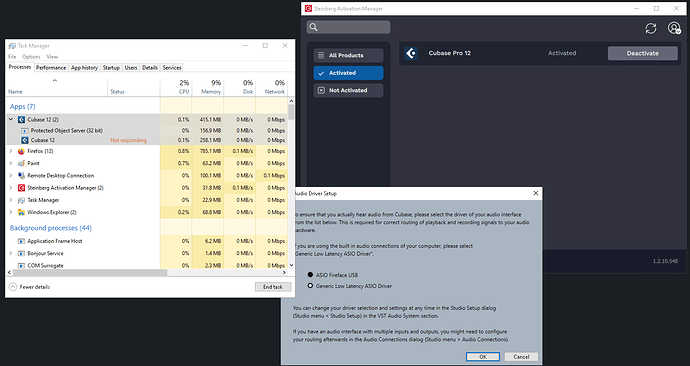Viewport: 690px width, 366px height.
Task: Click the Fewer details arrow icon
Action: pyautogui.click(x=13, y=287)
